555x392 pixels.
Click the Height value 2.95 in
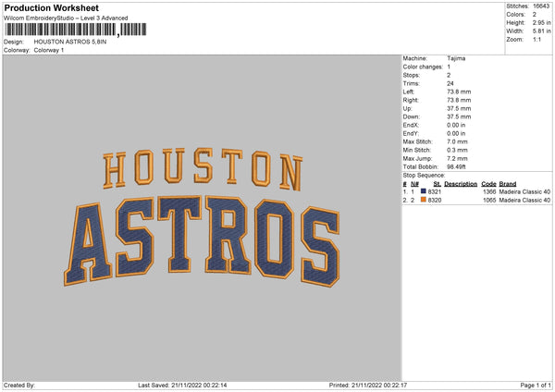[541, 22]
